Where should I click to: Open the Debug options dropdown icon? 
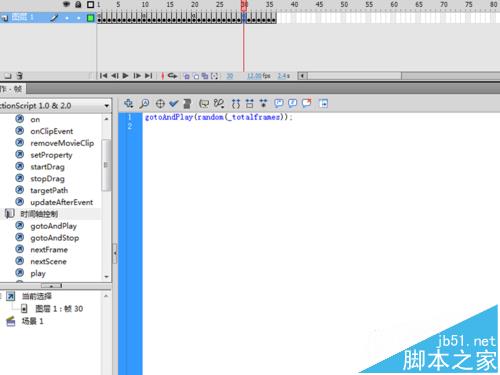(x=219, y=104)
